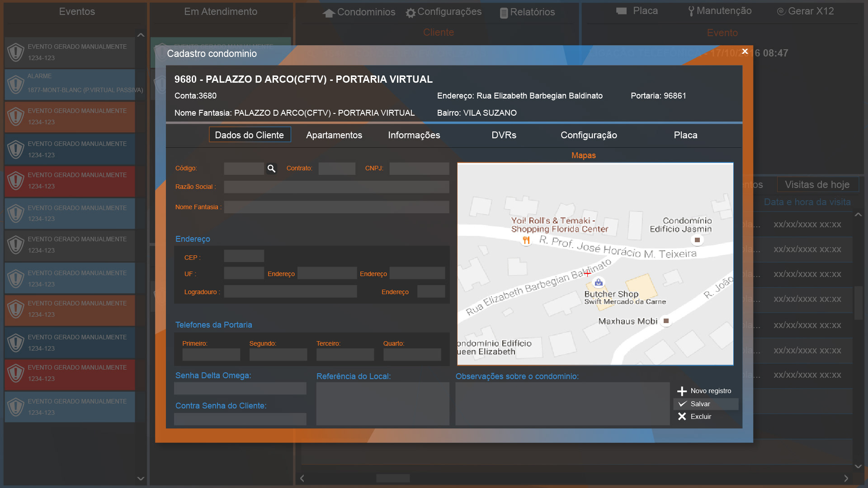Click the Configurações gear icon
This screenshot has width=868, height=488.
[x=410, y=13]
